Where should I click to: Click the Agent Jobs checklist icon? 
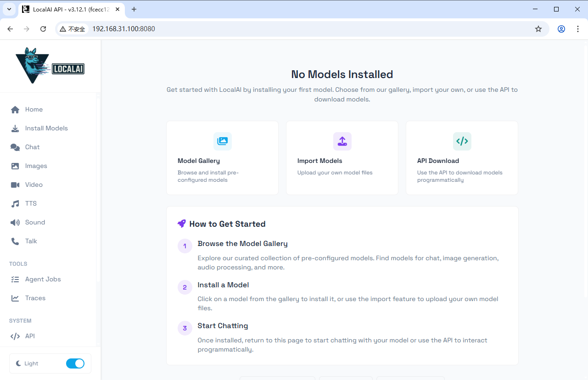15,279
